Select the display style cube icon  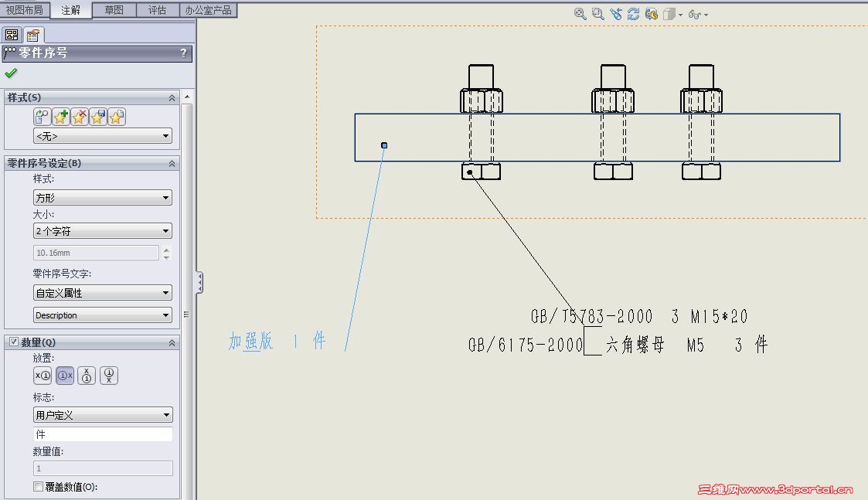(x=669, y=14)
